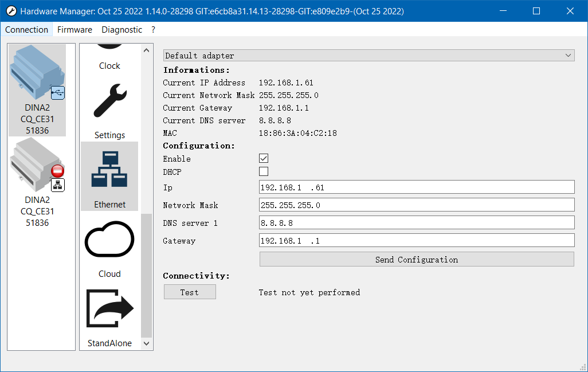The height and width of the screenshot is (372, 588).
Task: Click the MAC address 18:86:3A:04:C2:18
Action: click(x=298, y=133)
